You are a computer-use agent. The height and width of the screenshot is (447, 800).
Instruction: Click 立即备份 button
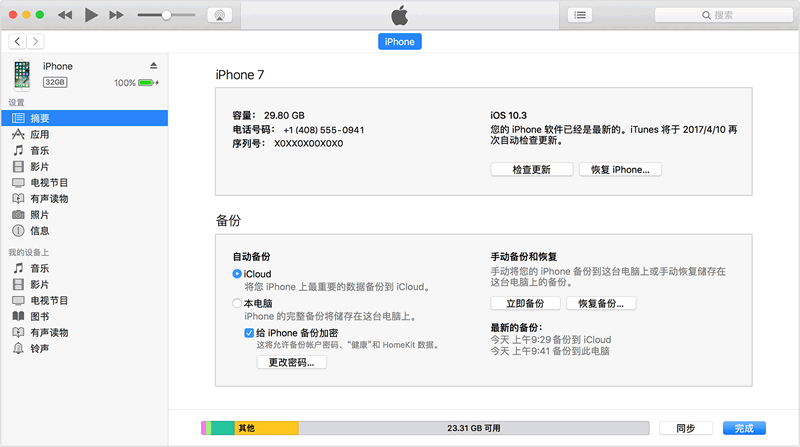pos(524,303)
